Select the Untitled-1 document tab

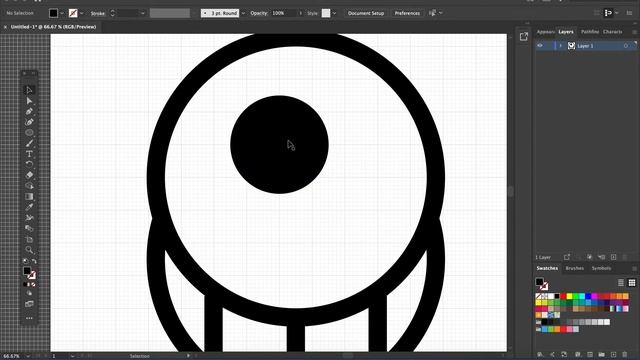coord(53,27)
